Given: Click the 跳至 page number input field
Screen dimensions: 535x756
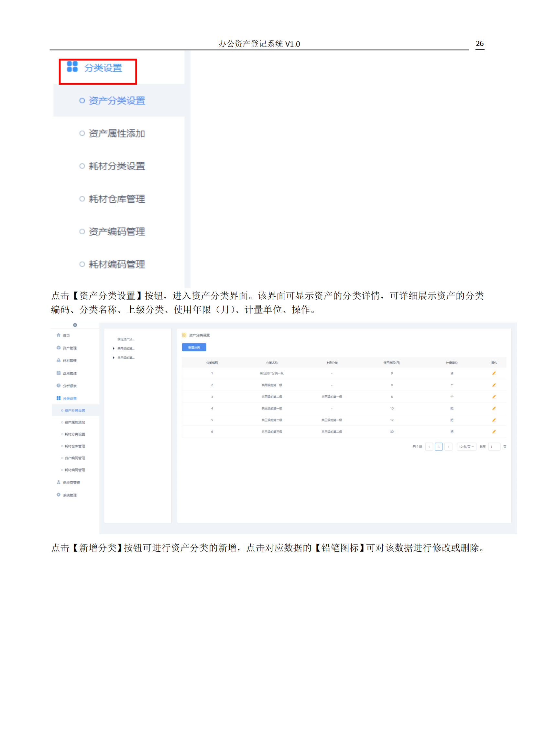Looking at the screenshot, I should [x=494, y=447].
